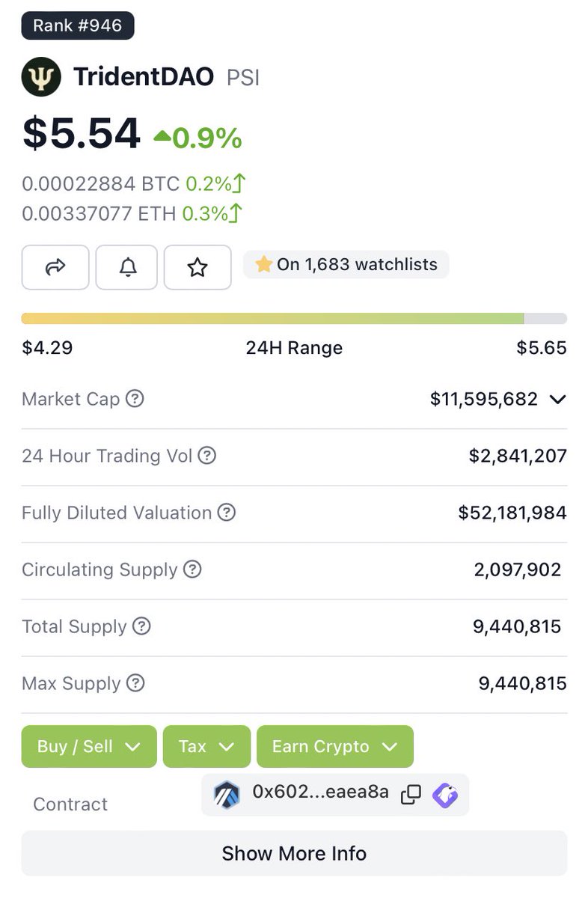Open Total Supply help icon
This screenshot has width=588, height=898.
tap(141, 626)
